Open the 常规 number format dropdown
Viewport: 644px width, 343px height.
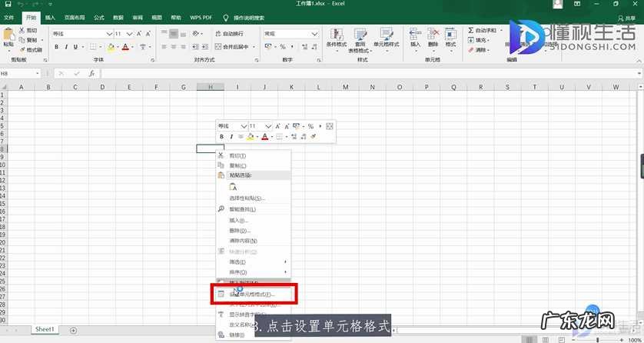(315, 34)
